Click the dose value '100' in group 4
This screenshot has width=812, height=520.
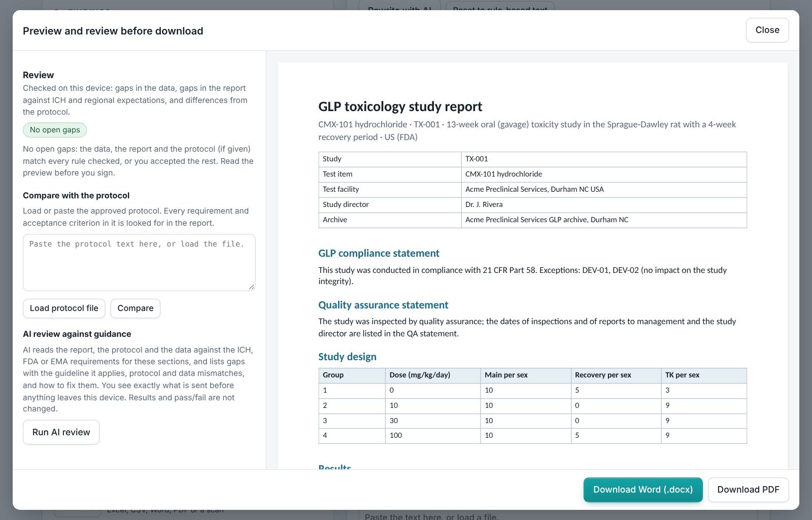coord(433,436)
